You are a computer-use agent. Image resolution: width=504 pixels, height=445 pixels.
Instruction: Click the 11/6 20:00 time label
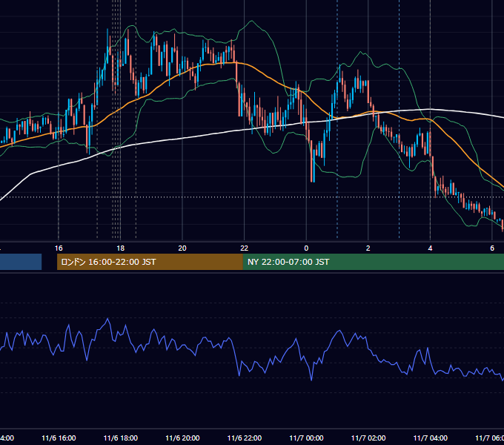point(182,438)
